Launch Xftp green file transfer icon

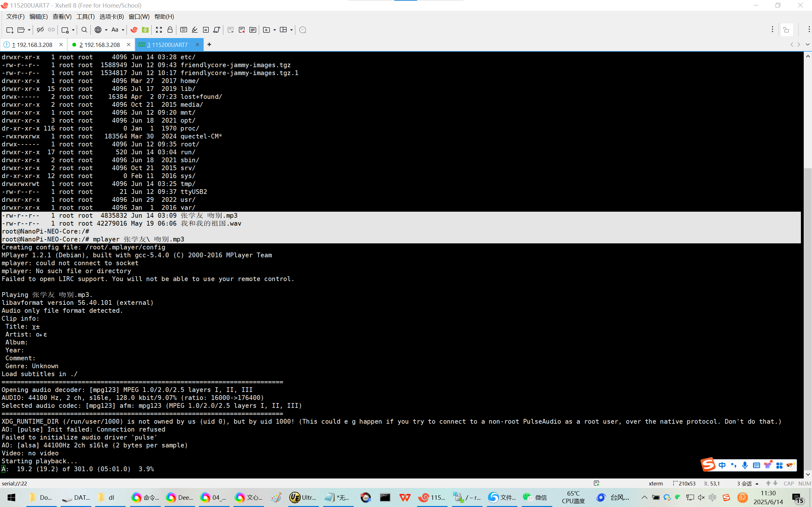tap(145, 30)
